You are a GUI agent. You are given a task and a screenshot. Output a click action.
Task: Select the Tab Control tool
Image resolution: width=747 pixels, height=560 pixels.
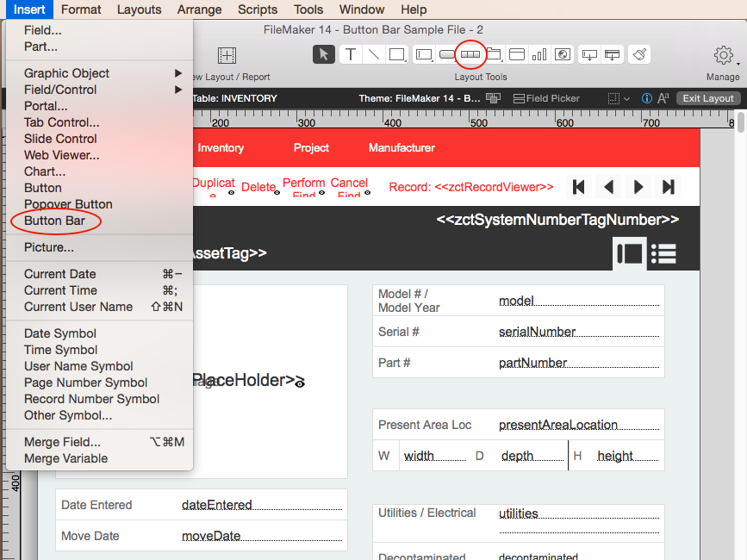(x=495, y=54)
